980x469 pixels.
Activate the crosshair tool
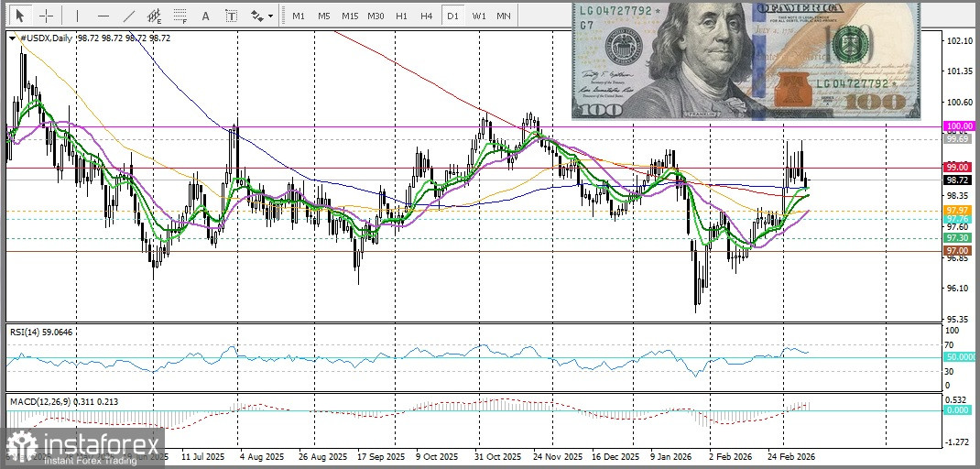point(46,16)
